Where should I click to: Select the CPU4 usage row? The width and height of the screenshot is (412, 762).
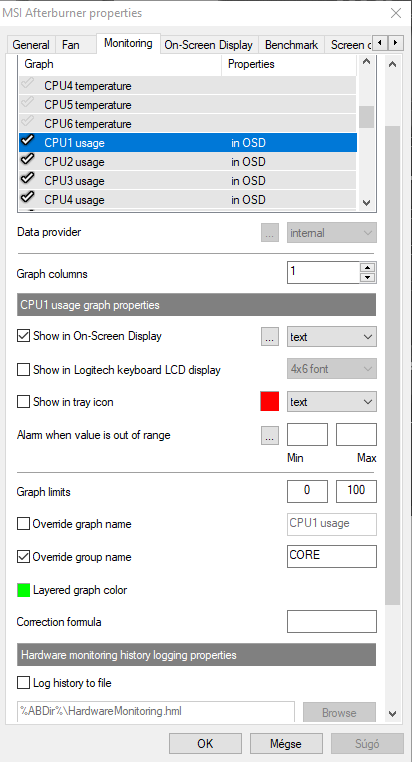pyautogui.click(x=188, y=200)
